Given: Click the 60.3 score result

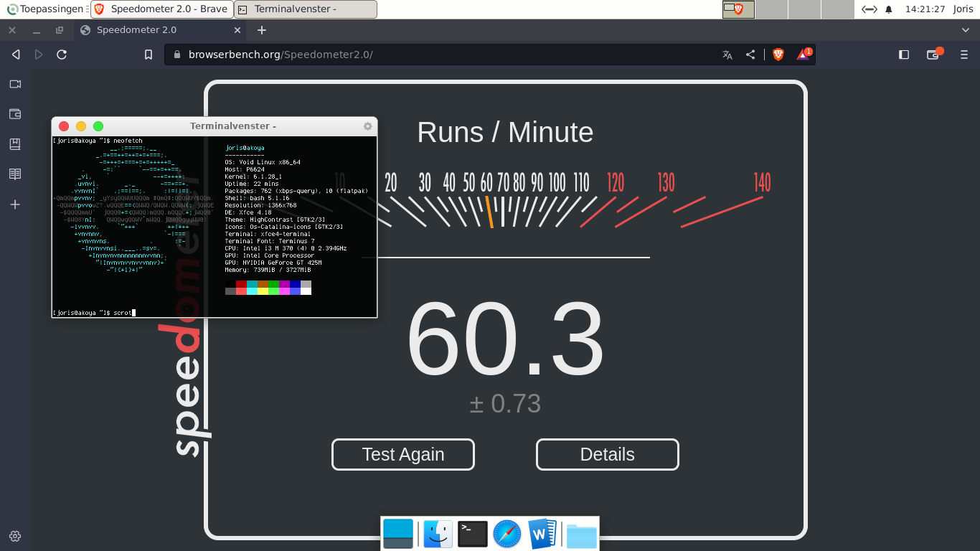Looking at the screenshot, I should (506, 339).
